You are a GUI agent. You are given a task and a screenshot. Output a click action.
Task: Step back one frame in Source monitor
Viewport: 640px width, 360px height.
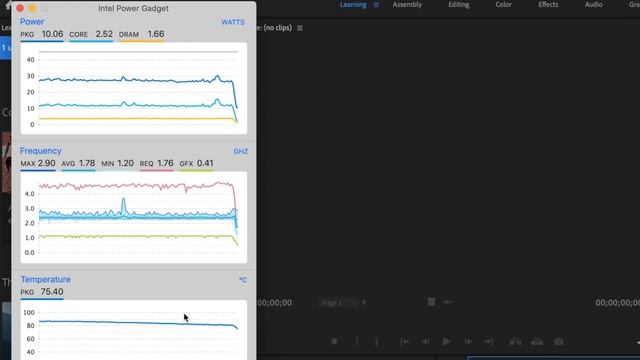click(x=425, y=341)
